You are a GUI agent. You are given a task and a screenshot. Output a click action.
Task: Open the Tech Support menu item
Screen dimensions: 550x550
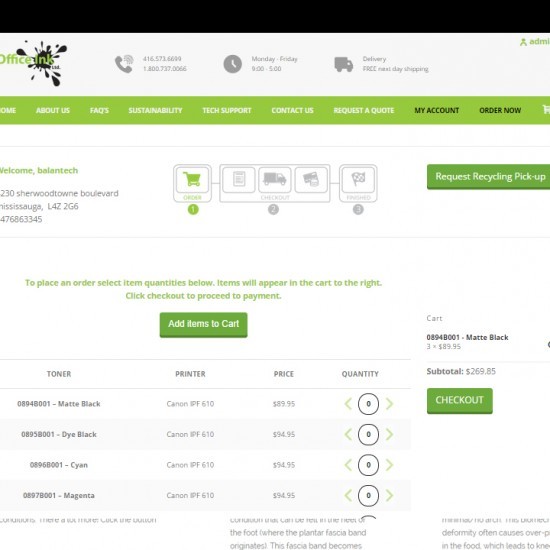pyautogui.click(x=227, y=110)
